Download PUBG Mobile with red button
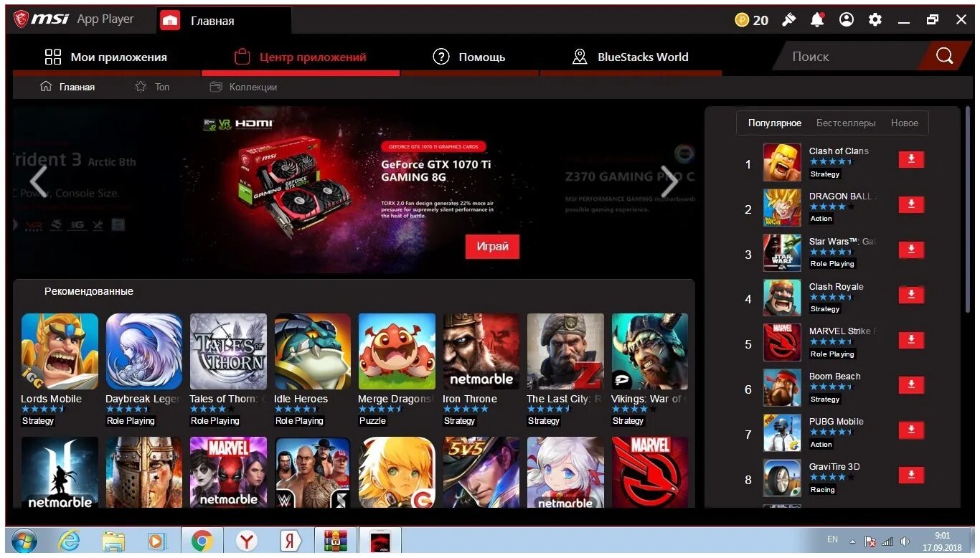This screenshot has width=980, height=558. [911, 430]
